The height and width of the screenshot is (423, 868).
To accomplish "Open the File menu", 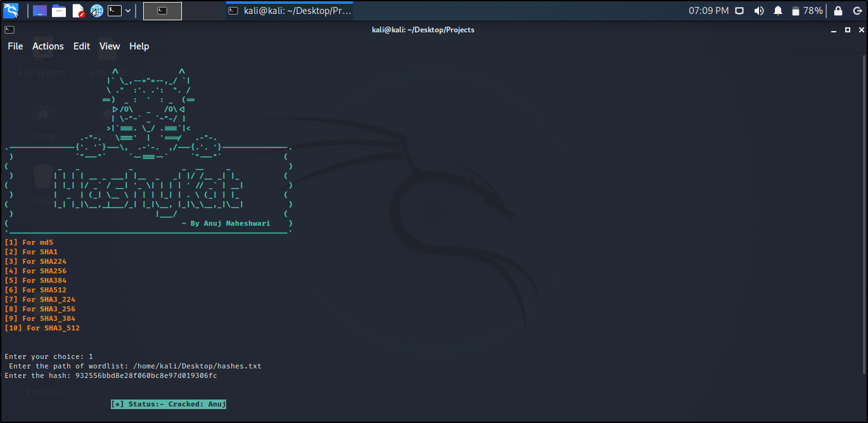I will coord(15,46).
